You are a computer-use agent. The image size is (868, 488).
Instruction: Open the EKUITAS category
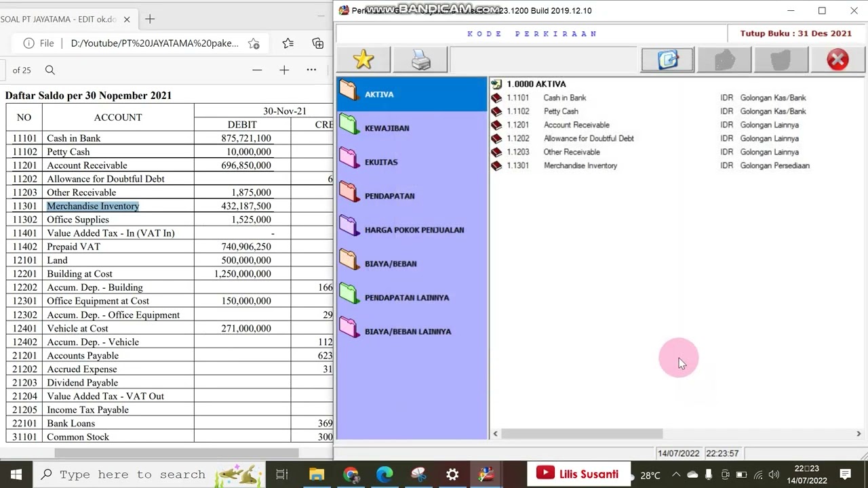tap(412, 162)
